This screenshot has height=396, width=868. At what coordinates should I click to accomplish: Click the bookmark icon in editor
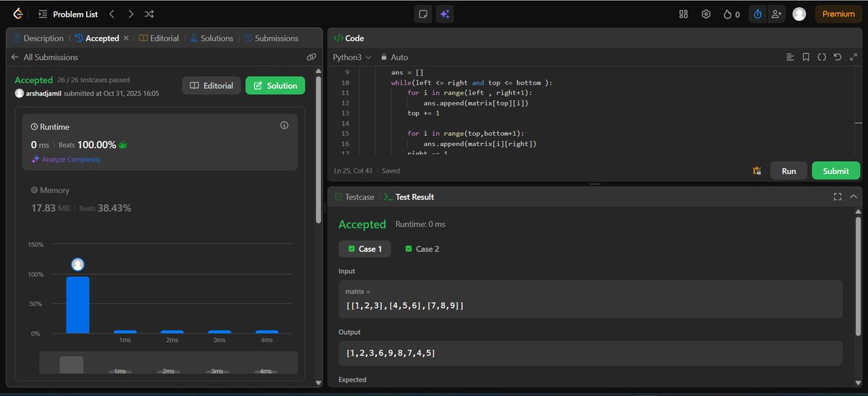point(806,57)
